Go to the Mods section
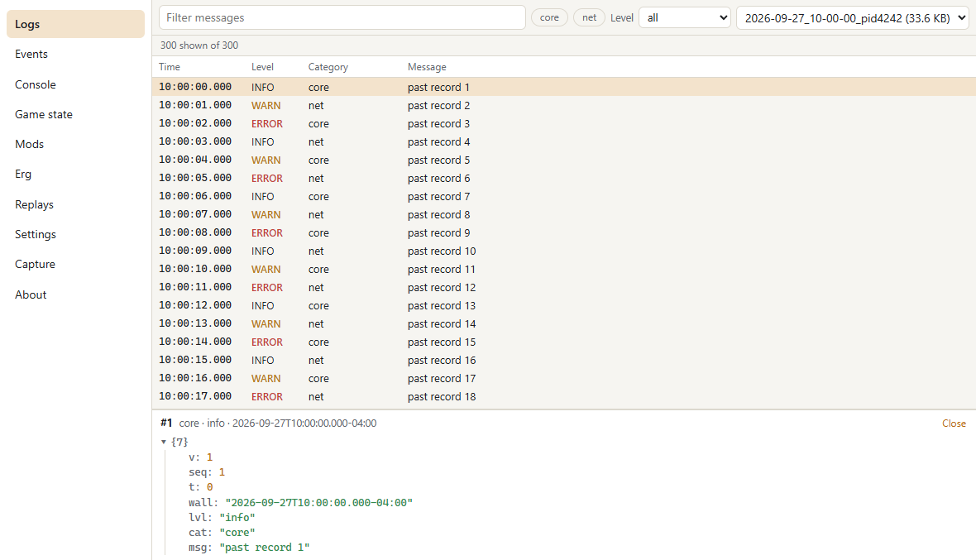 75,145
